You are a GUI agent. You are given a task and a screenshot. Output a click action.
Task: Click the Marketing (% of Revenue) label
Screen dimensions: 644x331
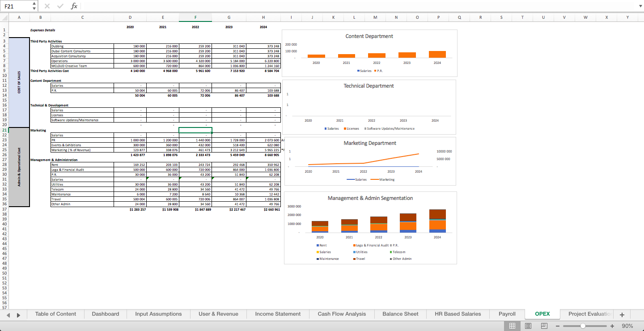[x=82, y=150]
